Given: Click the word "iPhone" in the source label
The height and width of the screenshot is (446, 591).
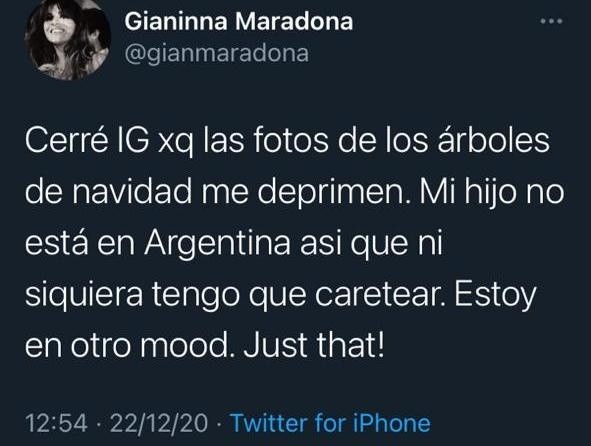Looking at the screenshot, I should pos(392,423).
